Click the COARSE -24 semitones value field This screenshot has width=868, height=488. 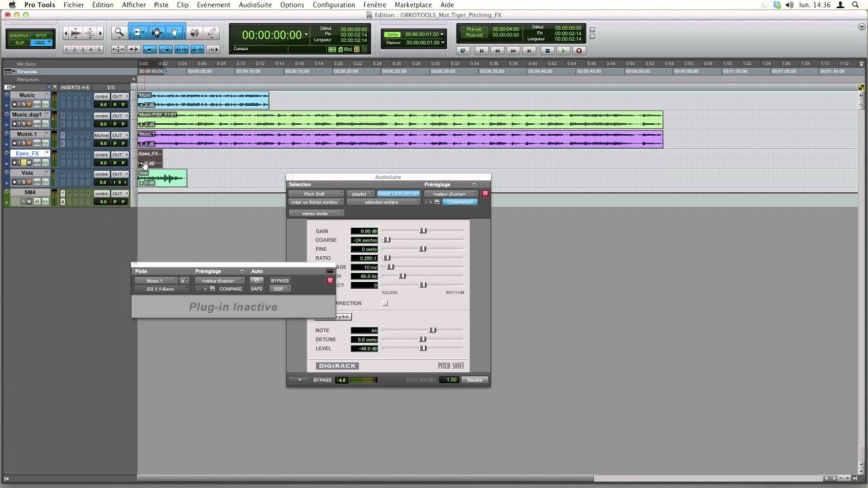(364, 240)
